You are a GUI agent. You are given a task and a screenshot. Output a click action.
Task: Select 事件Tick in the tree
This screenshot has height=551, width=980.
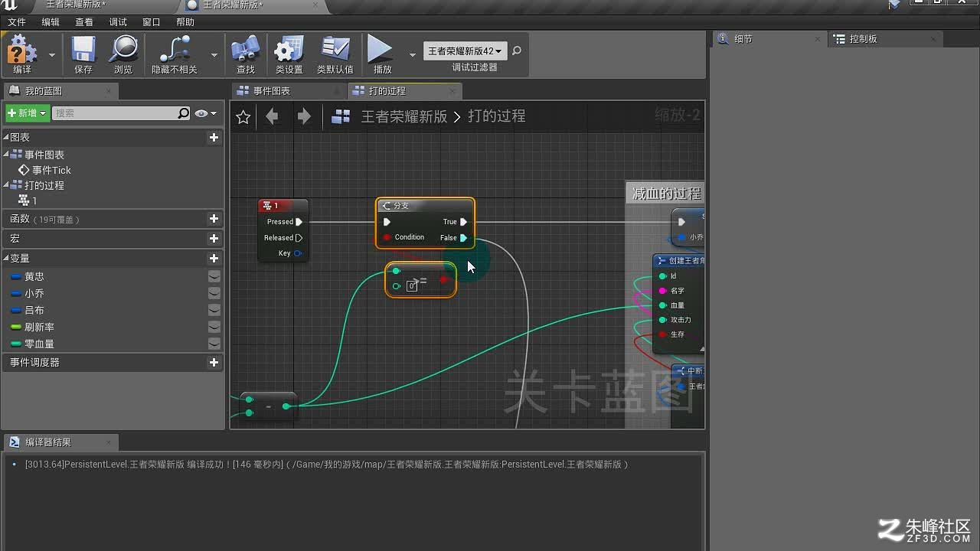(x=51, y=170)
